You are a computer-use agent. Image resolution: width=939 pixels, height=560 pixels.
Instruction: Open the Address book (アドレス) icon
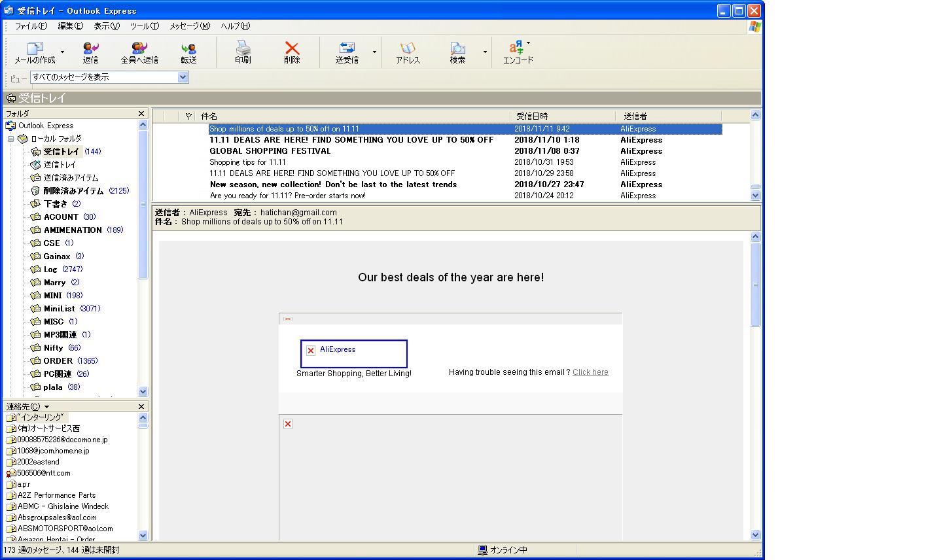click(408, 48)
